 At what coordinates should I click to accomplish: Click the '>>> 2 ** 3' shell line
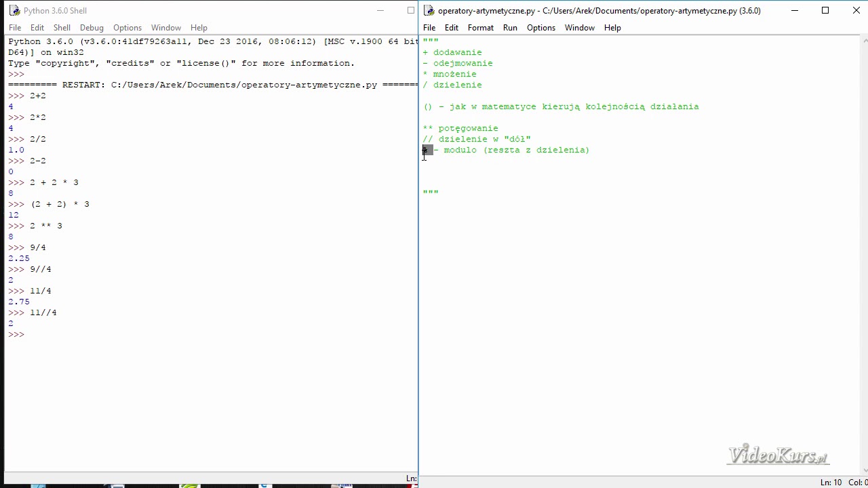35,226
